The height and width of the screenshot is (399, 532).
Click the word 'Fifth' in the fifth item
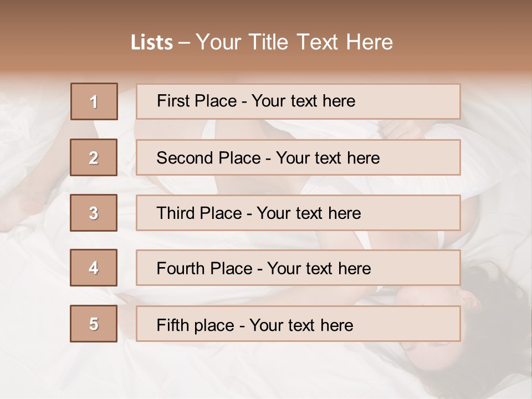pyautogui.click(x=173, y=324)
